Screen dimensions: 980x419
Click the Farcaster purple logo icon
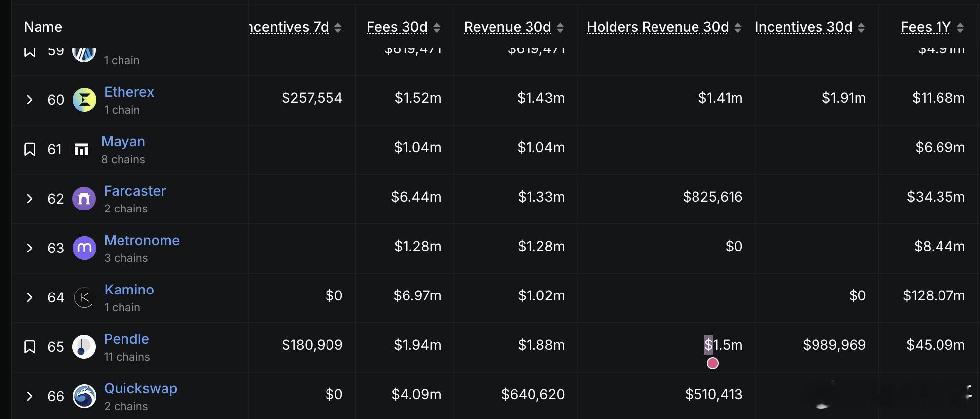click(x=84, y=199)
